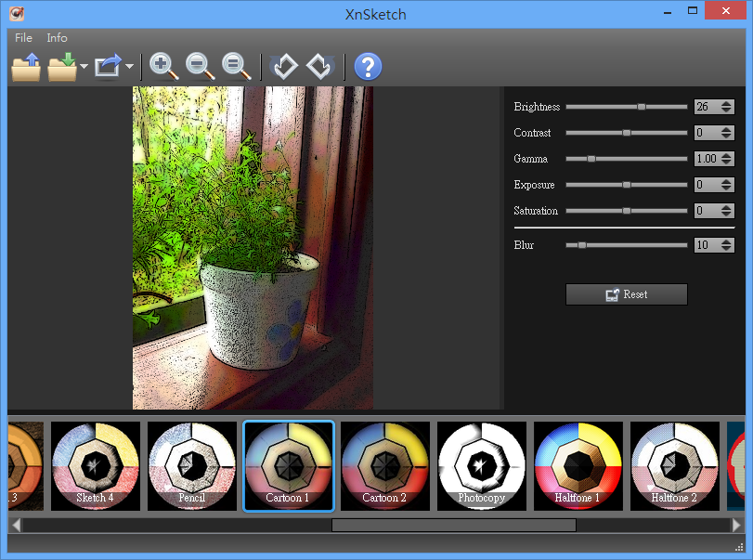This screenshot has width=753, height=560.
Task: Zoom out with the minus magnifier
Action: 200,66
